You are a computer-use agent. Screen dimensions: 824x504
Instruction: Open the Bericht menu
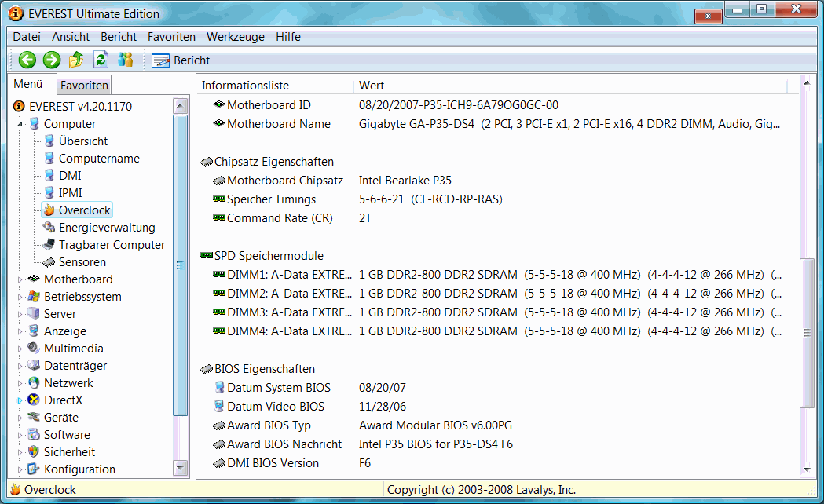(119, 37)
